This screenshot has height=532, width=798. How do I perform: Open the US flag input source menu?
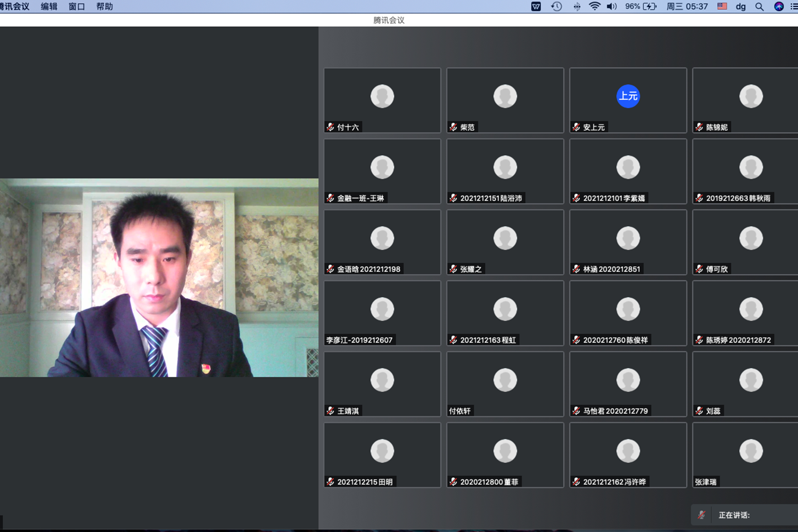tap(722, 6)
